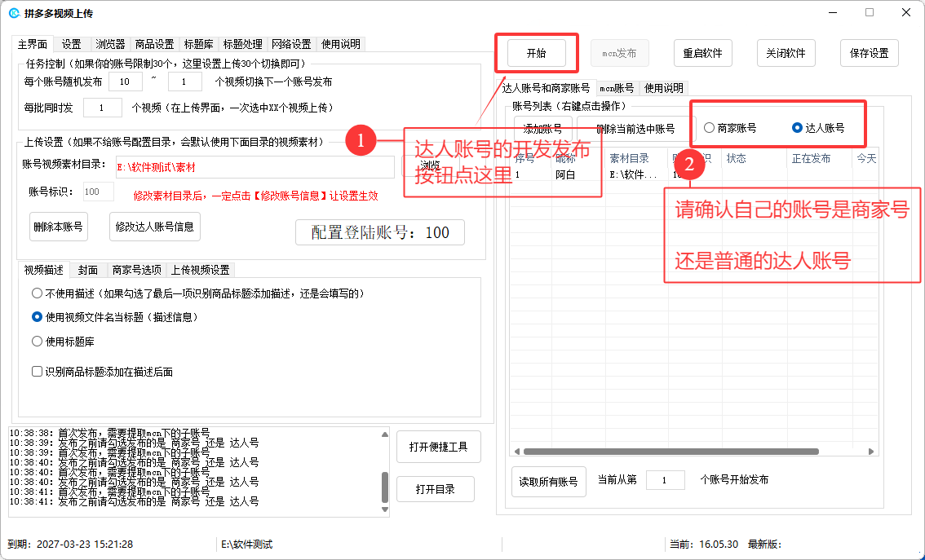This screenshot has height=560, width=925.
Task: Click the 关闭软件 button
Action: (786, 53)
